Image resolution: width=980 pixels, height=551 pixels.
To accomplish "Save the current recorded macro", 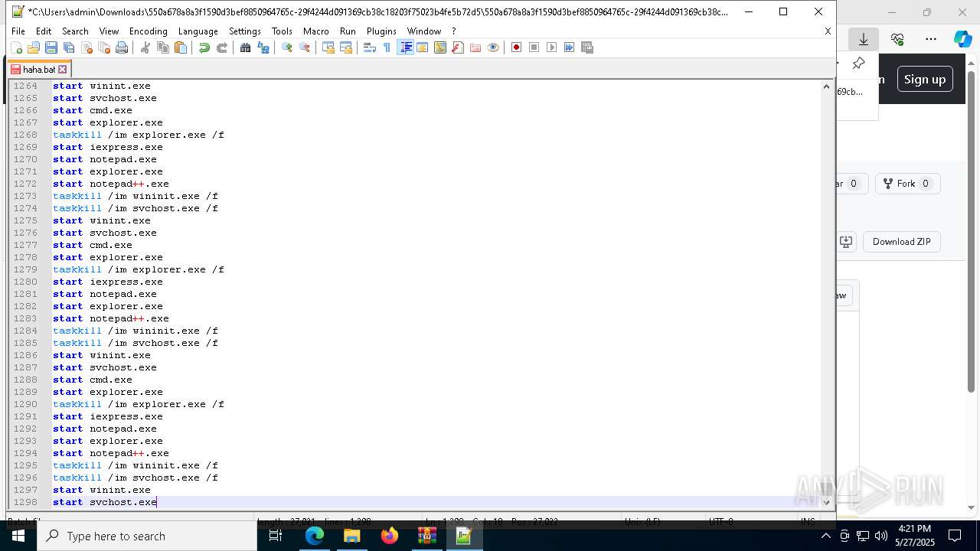I will pyautogui.click(x=587, y=47).
